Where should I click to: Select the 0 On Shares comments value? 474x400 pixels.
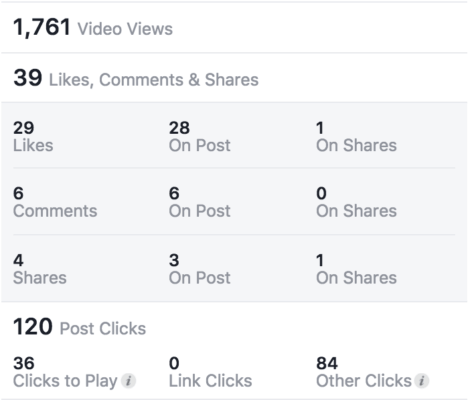coord(356,202)
